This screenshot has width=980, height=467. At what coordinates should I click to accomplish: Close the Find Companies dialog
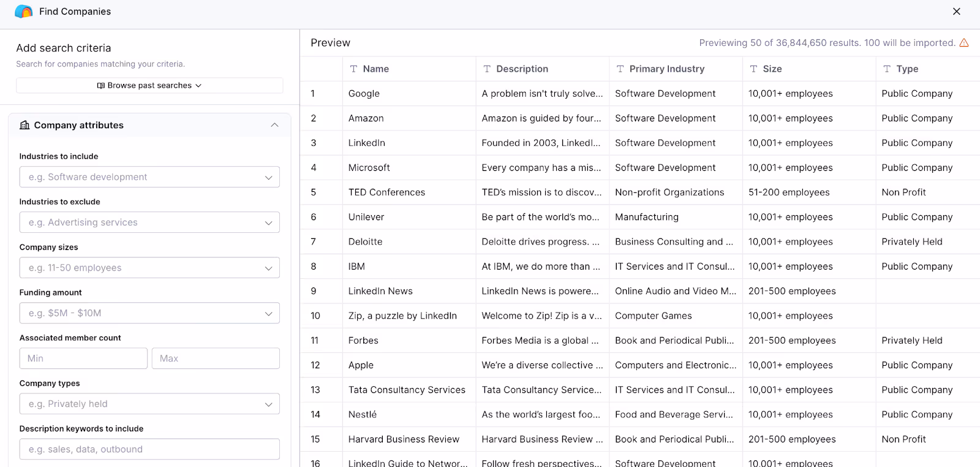pos(957,12)
